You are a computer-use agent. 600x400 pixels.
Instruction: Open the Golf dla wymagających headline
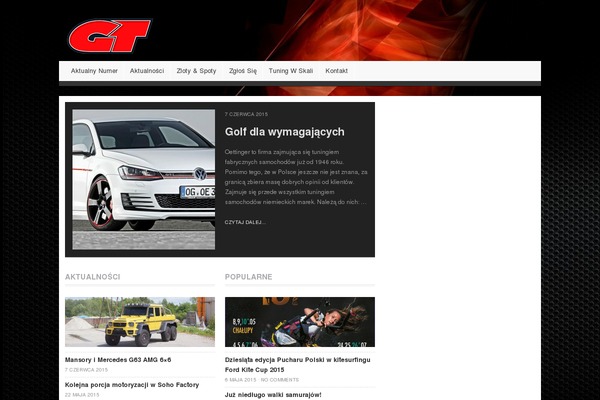coord(284,132)
